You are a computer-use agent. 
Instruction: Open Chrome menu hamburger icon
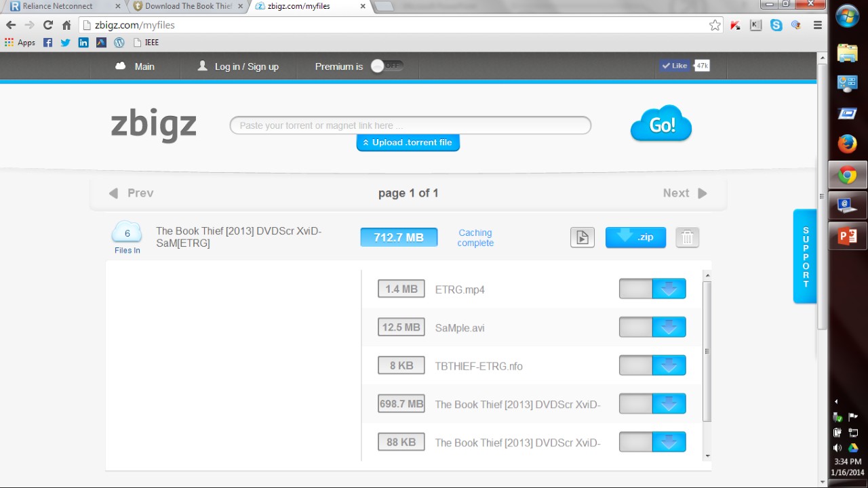818,25
